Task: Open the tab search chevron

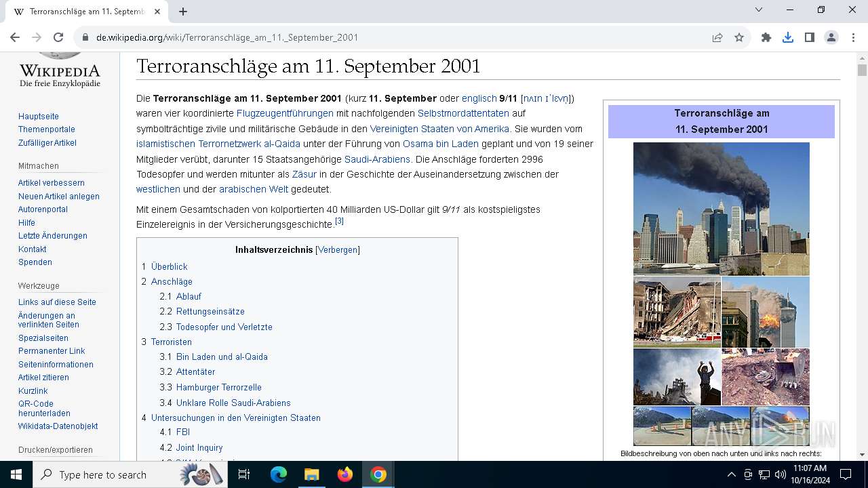Action: point(759,9)
